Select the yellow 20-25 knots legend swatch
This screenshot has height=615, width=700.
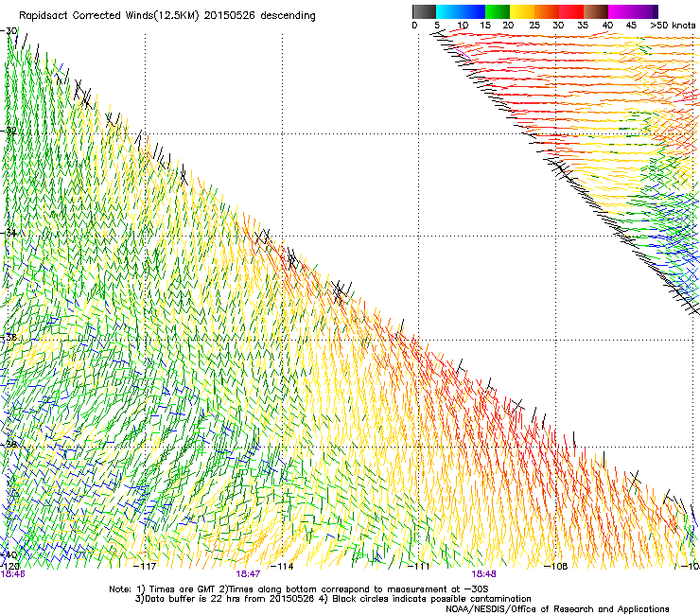point(522,11)
